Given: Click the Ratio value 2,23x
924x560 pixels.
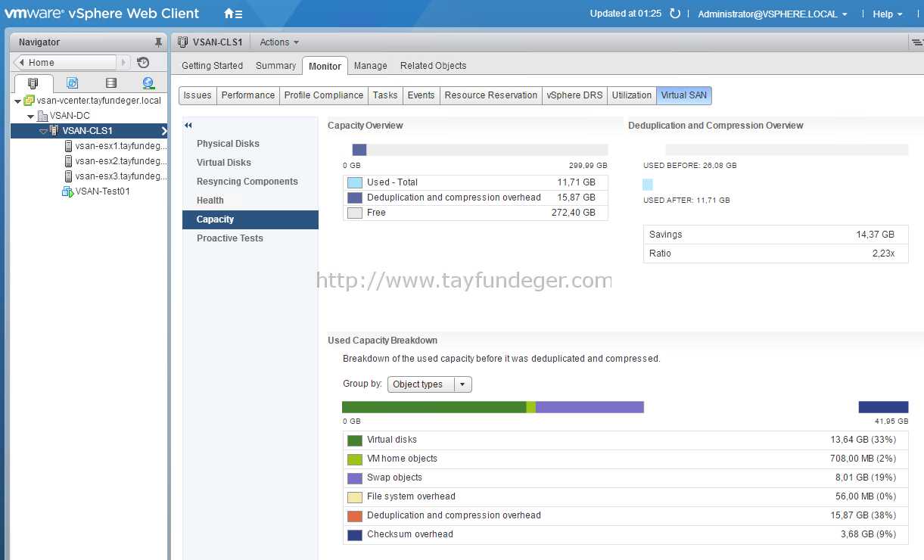Looking at the screenshot, I should click(x=883, y=254).
